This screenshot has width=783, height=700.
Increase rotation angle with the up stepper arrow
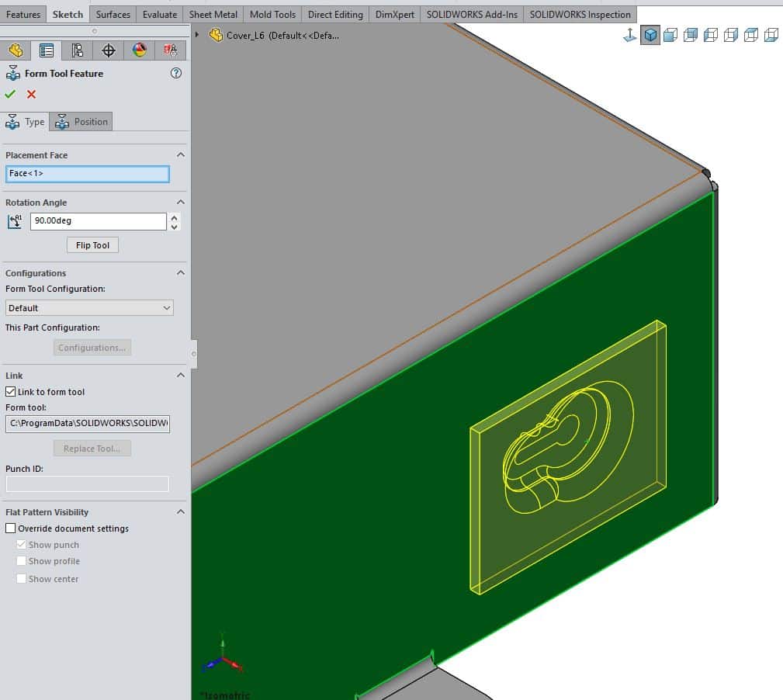click(174, 217)
